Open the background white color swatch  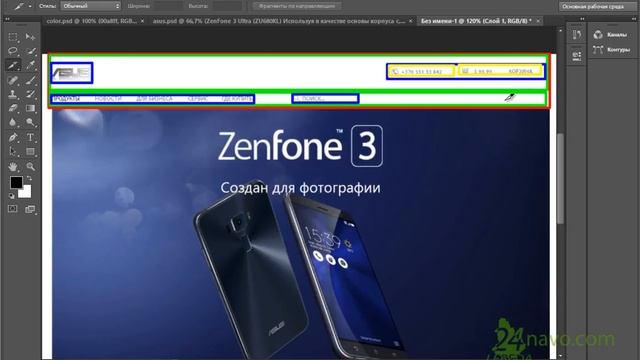25,192
